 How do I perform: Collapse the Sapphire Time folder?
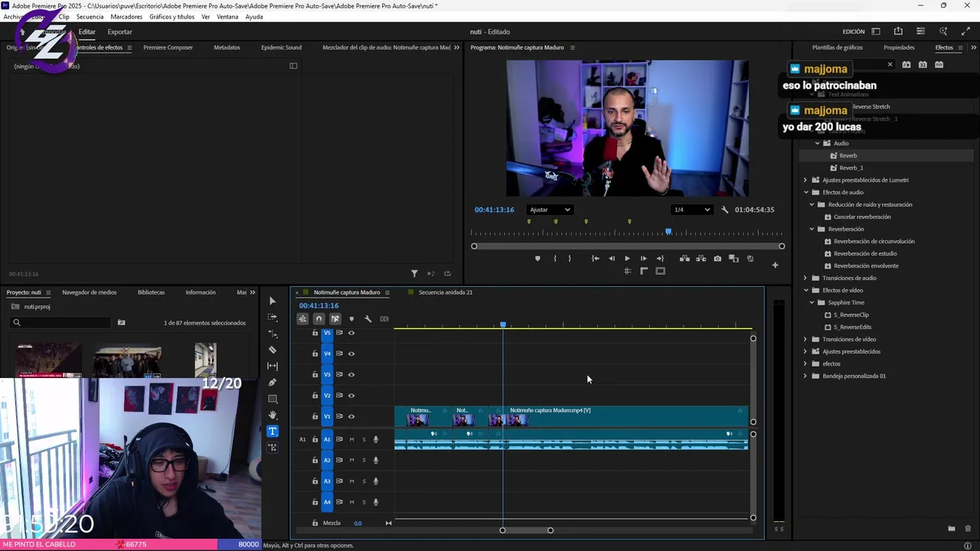(812, 302)
